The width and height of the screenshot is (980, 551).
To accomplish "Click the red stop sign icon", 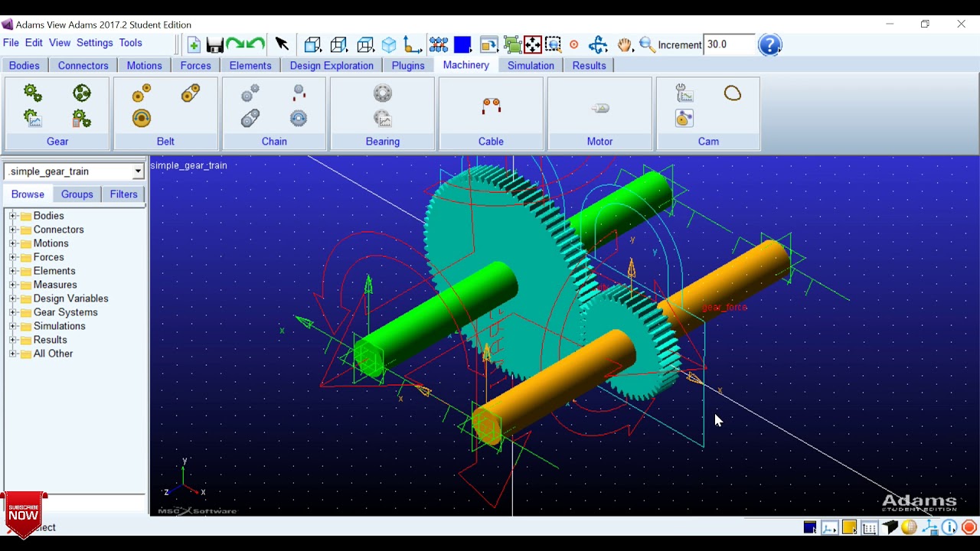I will click(x=969, y=527).
